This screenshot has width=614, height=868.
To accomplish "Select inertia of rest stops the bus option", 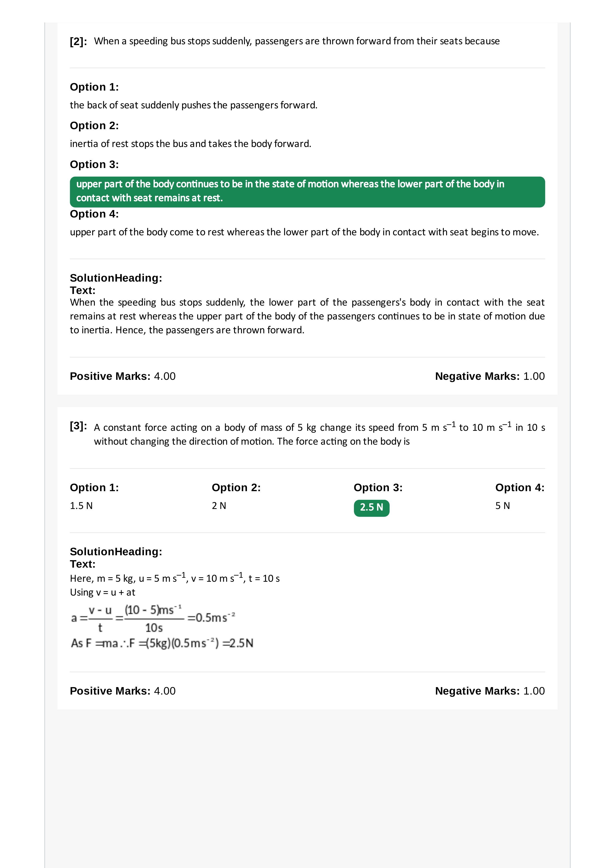I will click(x=191, y=144).
